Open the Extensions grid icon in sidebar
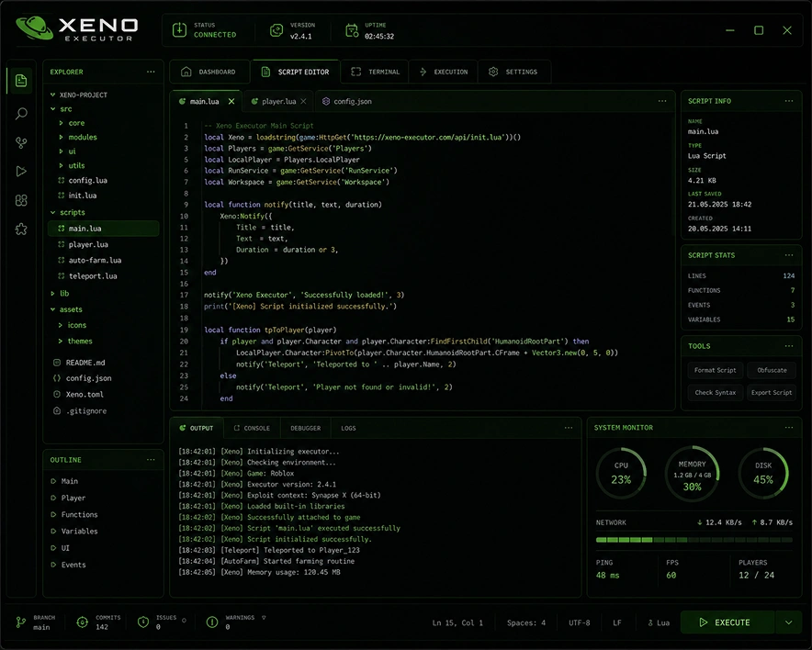 21,200
